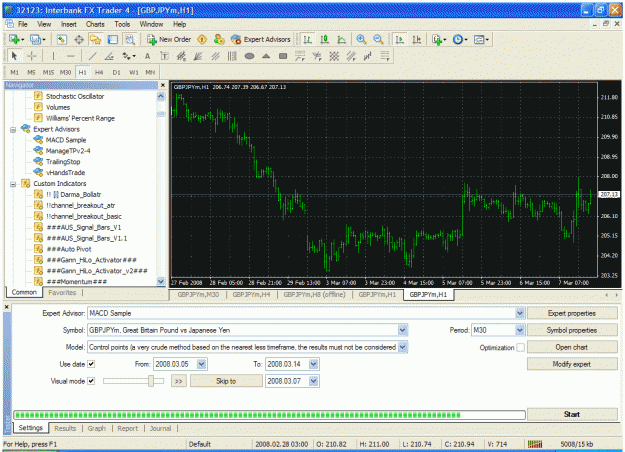Select the Trendline drawing tool

point(92,56)
